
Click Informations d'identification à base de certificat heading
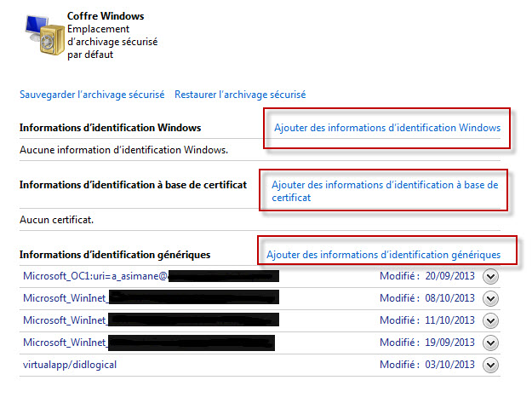pos(134,185)
